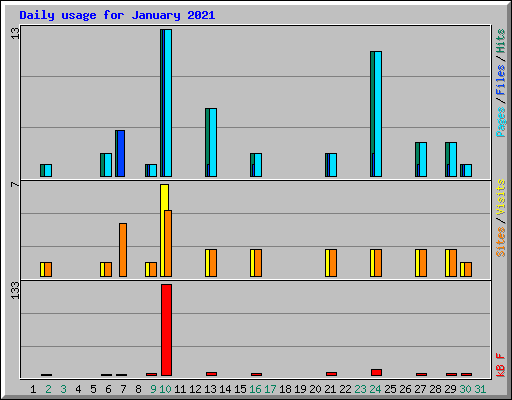The height and width of the screenshot is (400, 512).
Task: Click the 'Visits' legend label
Action: (501, 197)
